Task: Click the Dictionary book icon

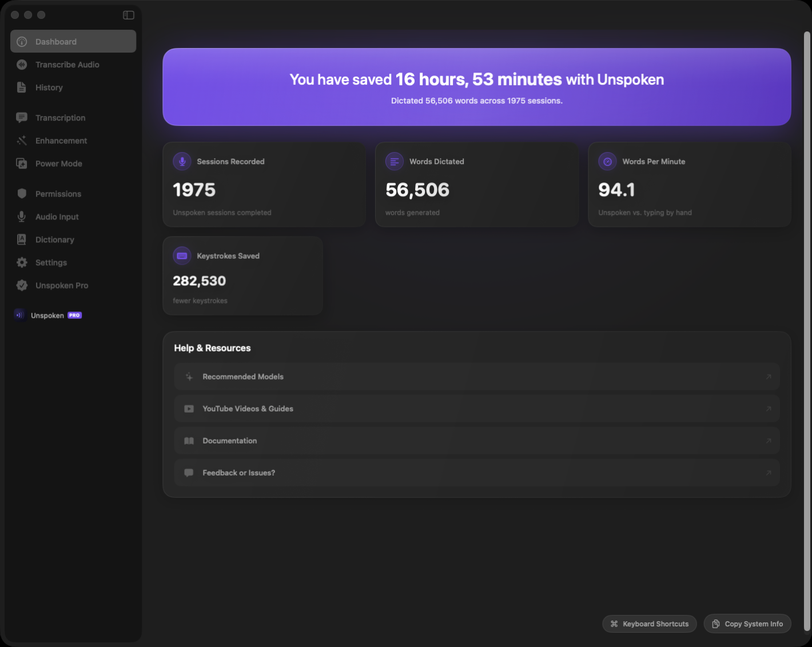Action: coord(22,239)
